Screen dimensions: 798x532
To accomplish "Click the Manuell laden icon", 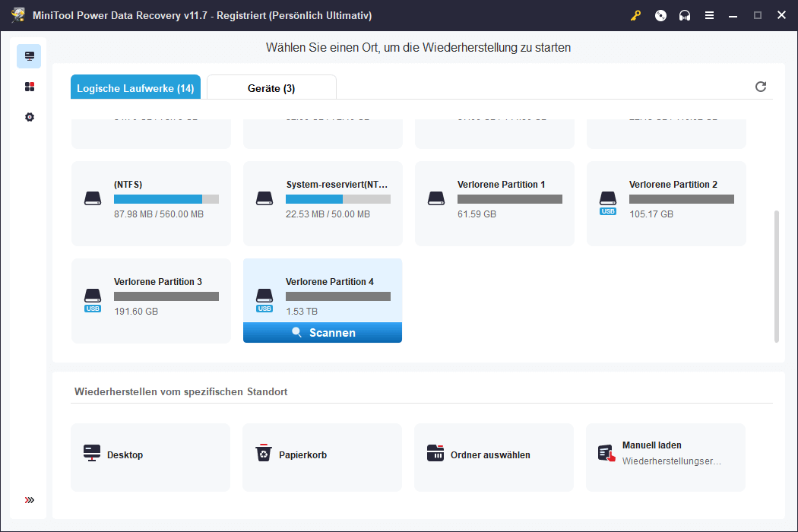I will pos(606,453).
